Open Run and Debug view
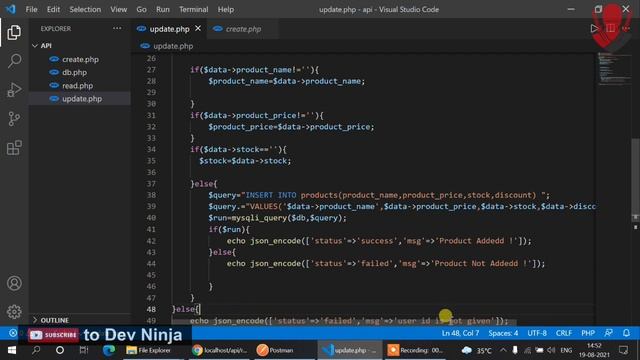This screenshot has height=360, width=640. point(14,90)
